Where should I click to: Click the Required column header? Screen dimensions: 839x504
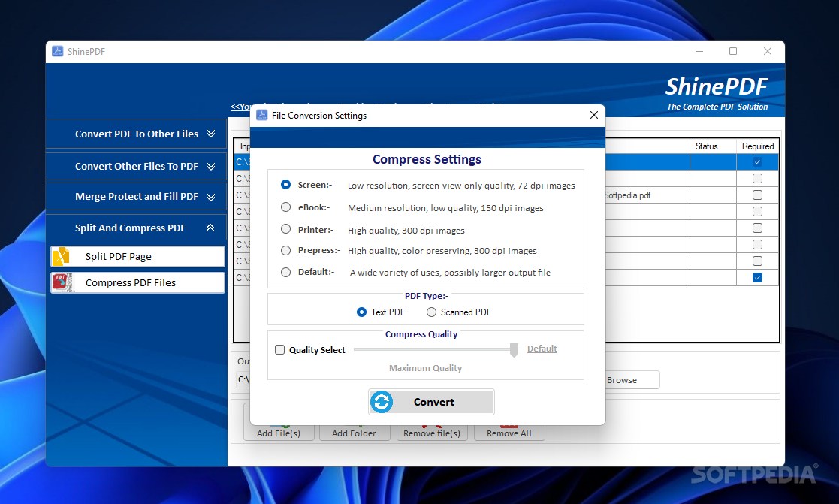[x=758, y=146]
